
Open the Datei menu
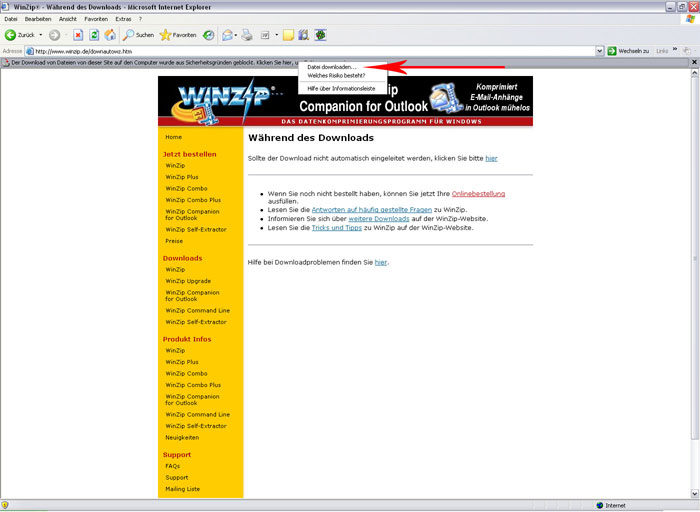[11, 19]
